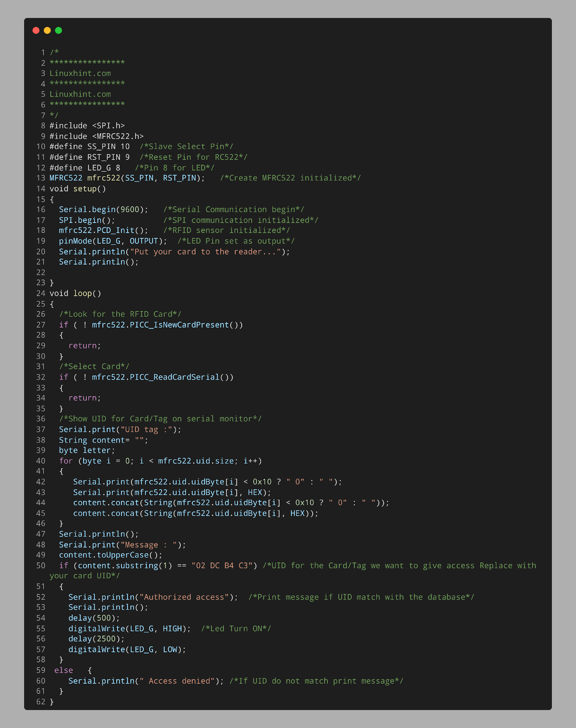
Task: Click 'mfrc522.PICC_IsNewCardPresent()' call
Action: [165, 325]
